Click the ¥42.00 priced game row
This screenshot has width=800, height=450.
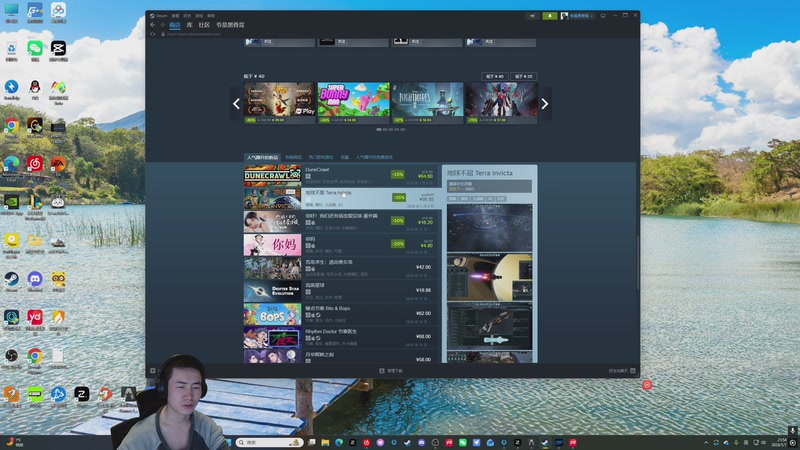[x=341, y=268]
